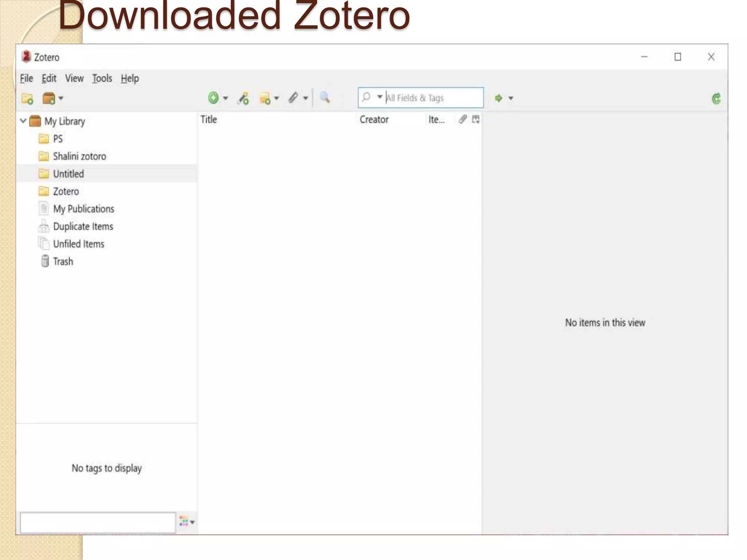Open the Edit menu
The image size is (747, 560).
click(x=49, y=78)
